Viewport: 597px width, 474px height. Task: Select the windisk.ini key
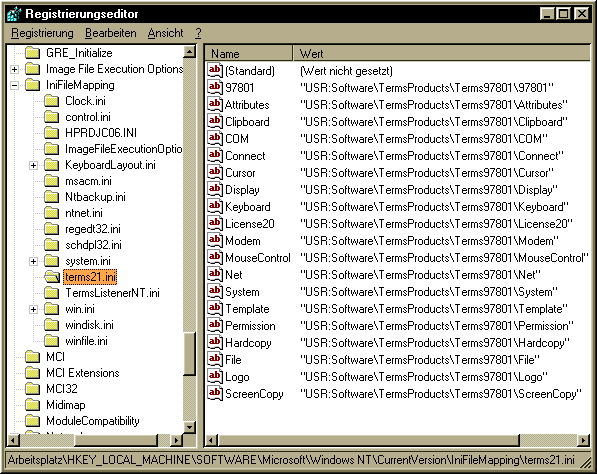tap(89, 325)
